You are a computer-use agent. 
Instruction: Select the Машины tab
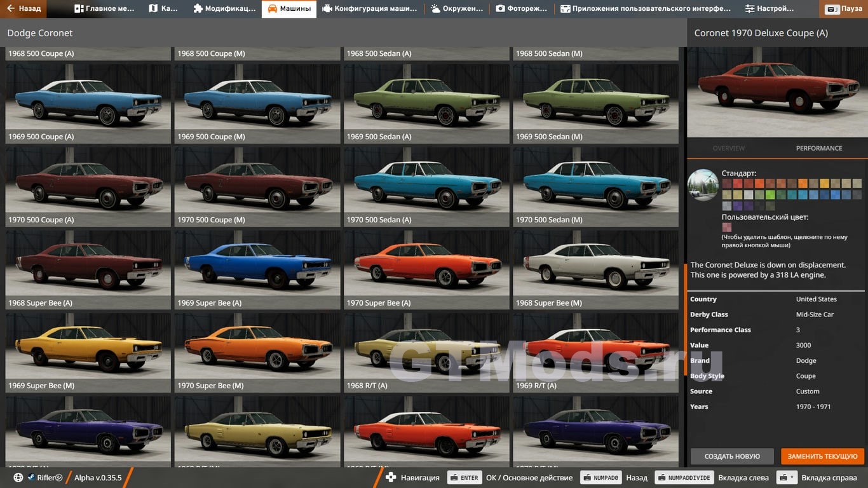[289, 9]
